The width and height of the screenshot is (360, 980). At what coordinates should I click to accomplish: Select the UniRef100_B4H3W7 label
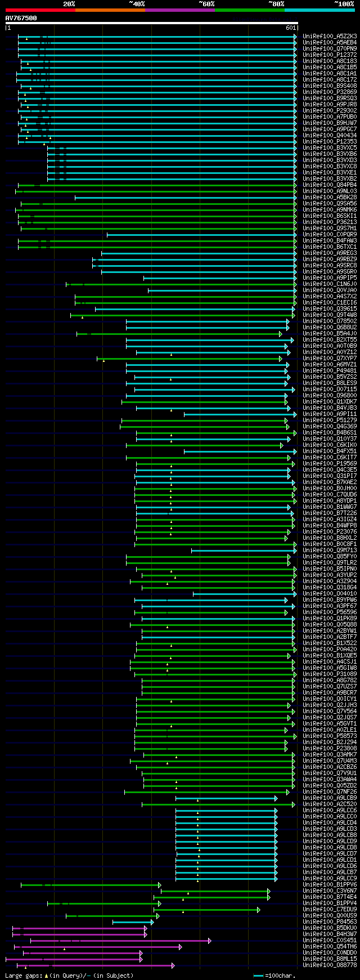tap(330, 934)
